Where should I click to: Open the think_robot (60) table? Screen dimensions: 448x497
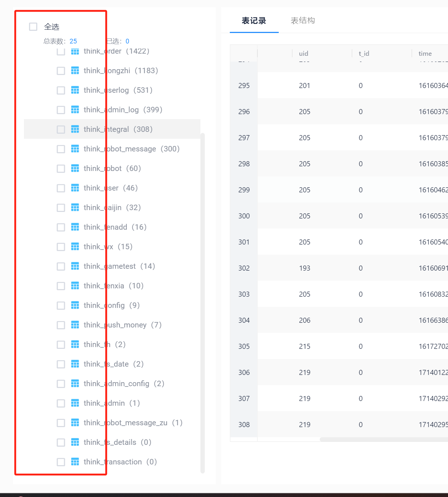(112, 168)
